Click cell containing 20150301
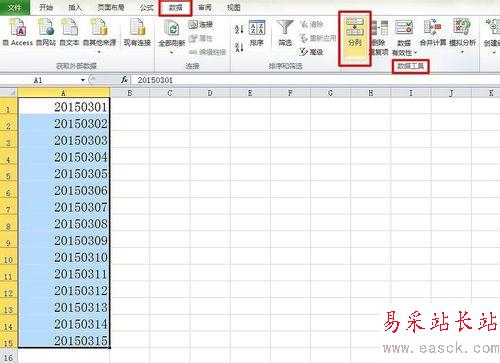Image resolution: width=500 pixels, height=363 pixels. click(x=64, y=106)
